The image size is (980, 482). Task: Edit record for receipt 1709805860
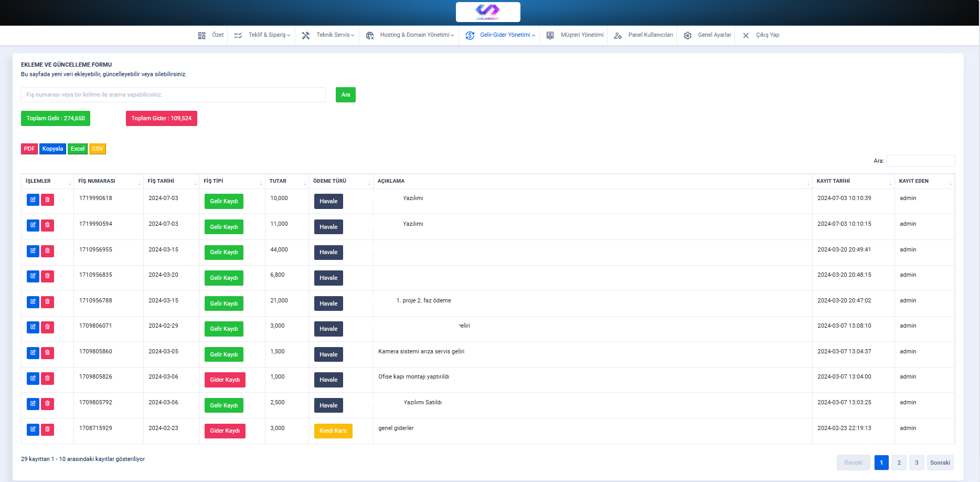pos(33,353)
